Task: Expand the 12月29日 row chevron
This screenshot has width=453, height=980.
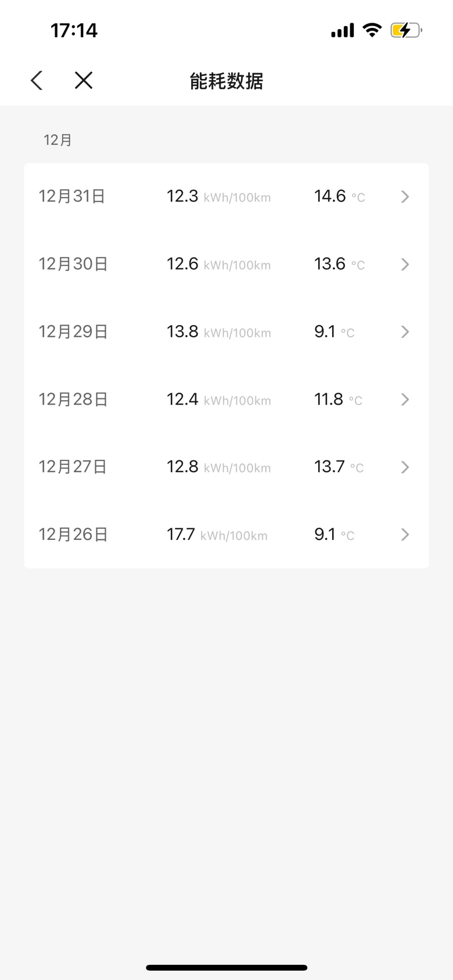Action: 405,332
